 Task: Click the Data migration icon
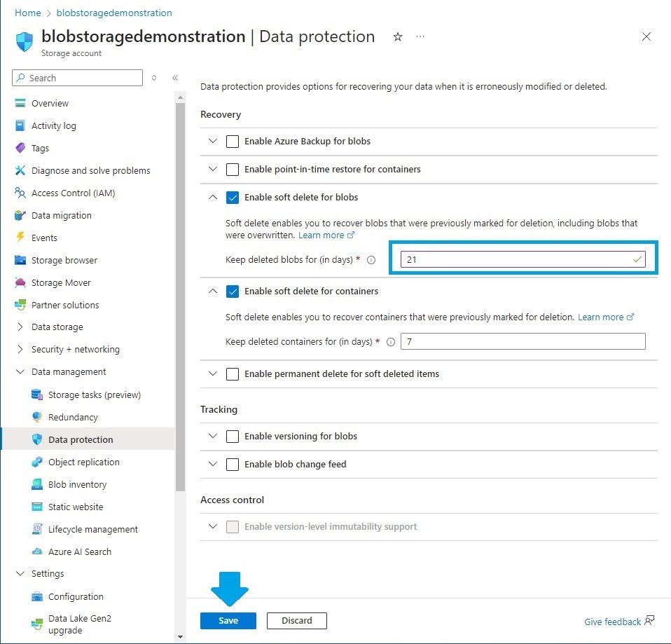coord(20,215)
